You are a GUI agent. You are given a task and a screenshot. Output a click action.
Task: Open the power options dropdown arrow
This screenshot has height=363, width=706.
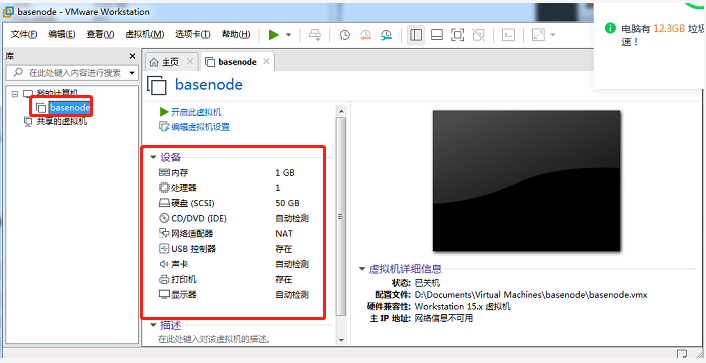289,35
